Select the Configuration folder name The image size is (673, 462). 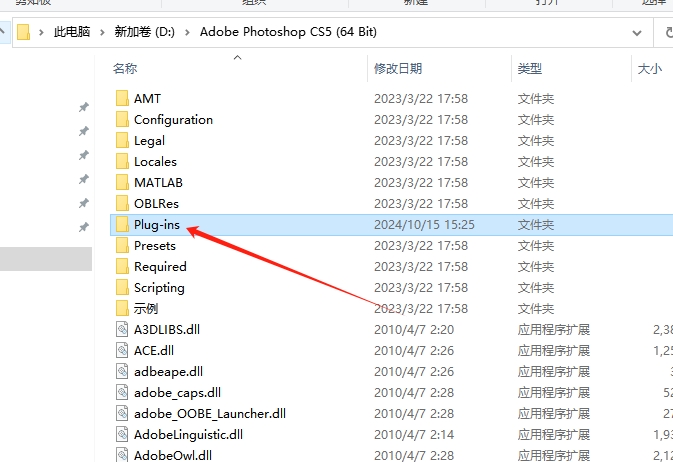tap(173, 119)
